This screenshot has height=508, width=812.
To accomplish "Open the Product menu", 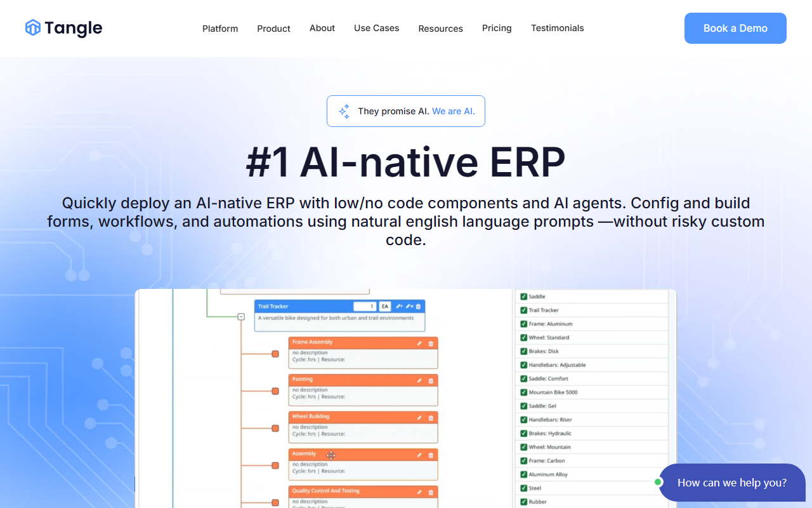I will coord(274,29).
